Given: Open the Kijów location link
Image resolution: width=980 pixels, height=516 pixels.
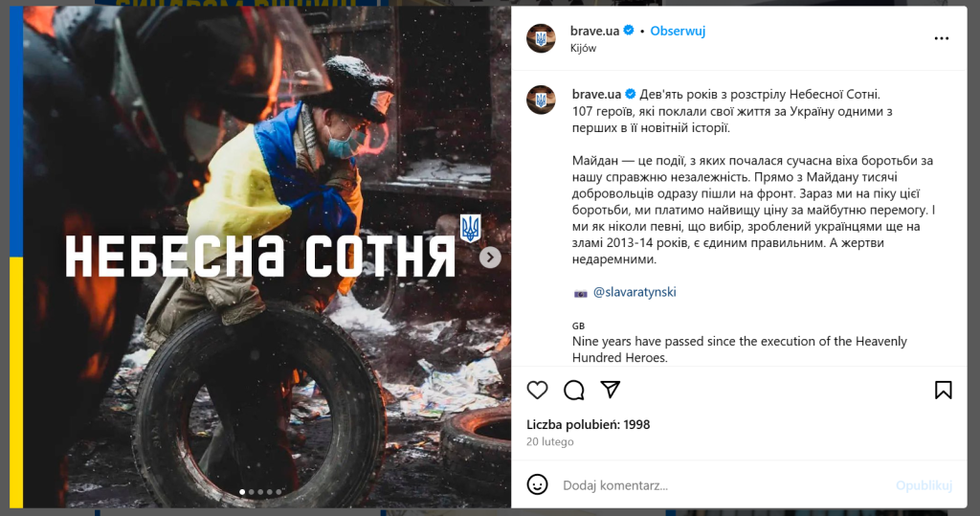Looking at the screenshot, I should click(x=583, y=48).
